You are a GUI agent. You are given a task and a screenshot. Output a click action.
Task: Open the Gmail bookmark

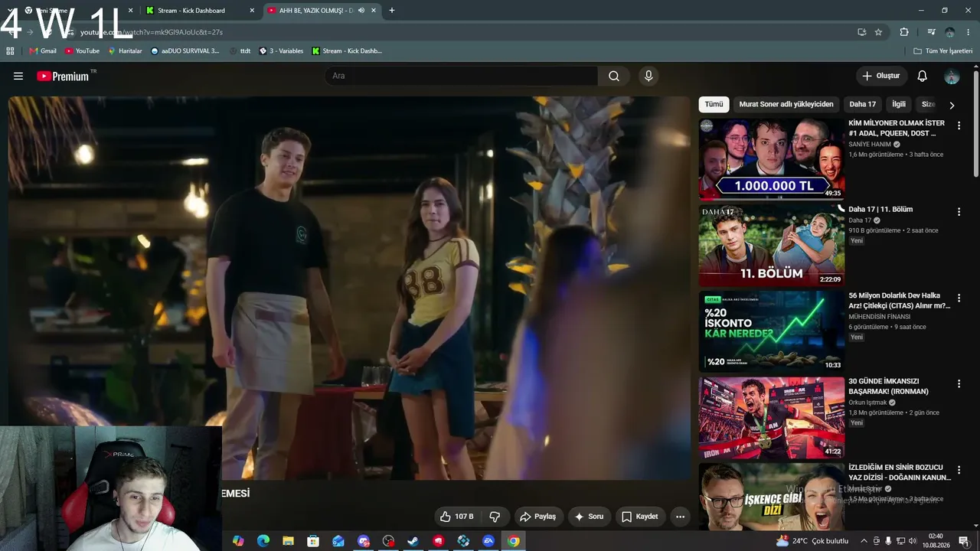(43, 51)
